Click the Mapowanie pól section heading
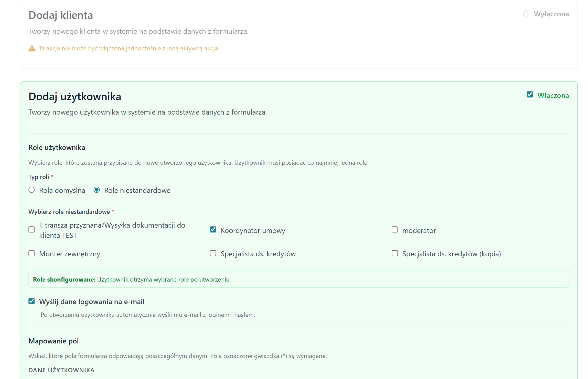 pyautogui.click(x=54, y=341)
